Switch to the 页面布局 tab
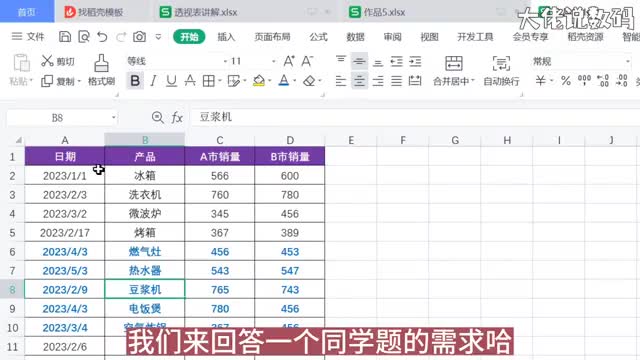The width and height of the screenshot is (640, 360). coord(272,37)
